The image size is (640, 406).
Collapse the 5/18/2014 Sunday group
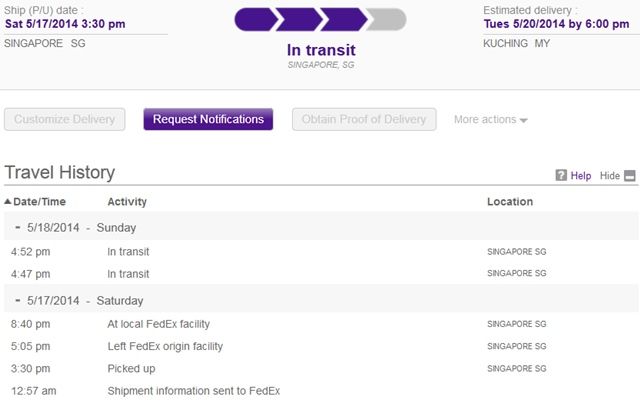click(18, 227)
